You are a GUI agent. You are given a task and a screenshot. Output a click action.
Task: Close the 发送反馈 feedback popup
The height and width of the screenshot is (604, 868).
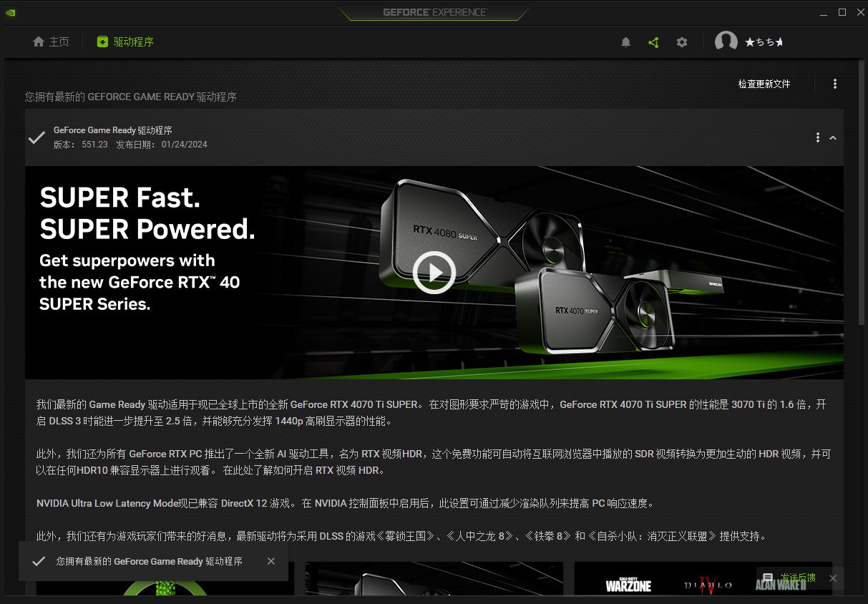click(833, 578)
